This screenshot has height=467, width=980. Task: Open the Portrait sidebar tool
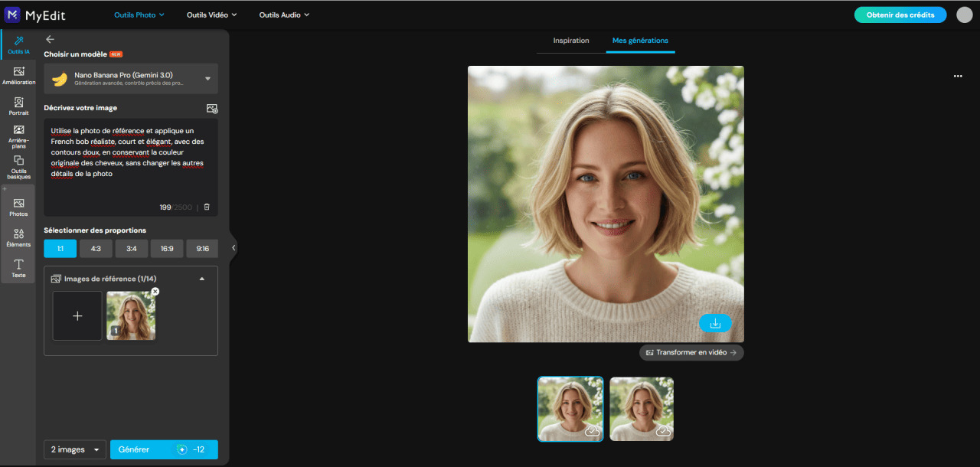(x=18, y=106)
